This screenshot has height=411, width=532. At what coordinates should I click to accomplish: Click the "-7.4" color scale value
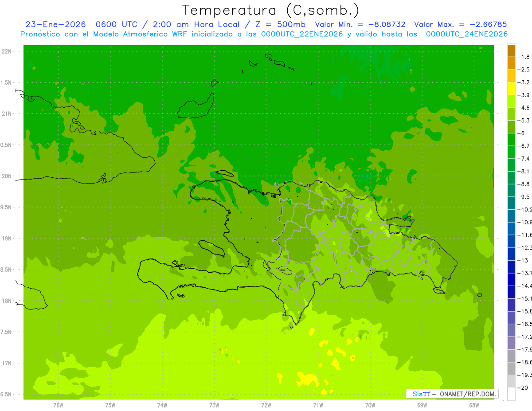click(x=524, y=159)
